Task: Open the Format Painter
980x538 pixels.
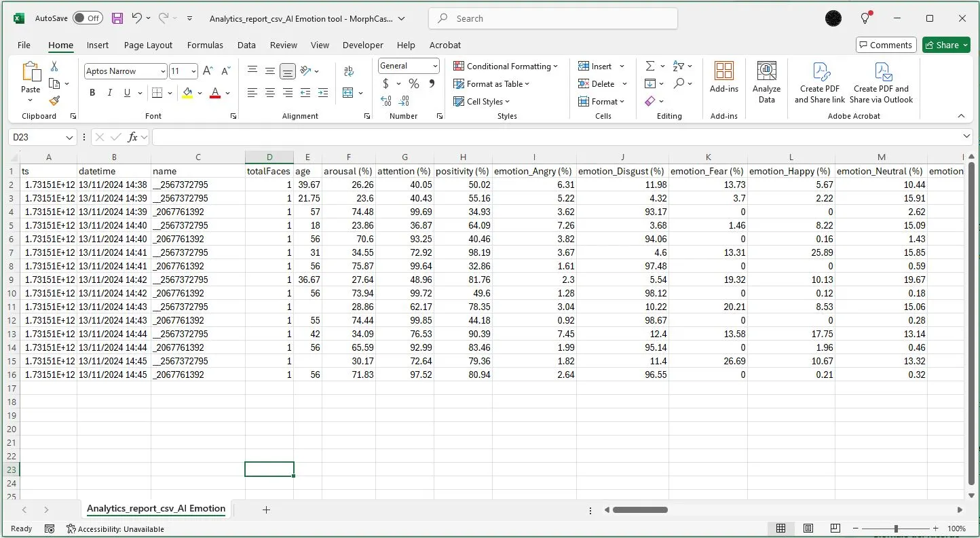Action: (54, 101)
